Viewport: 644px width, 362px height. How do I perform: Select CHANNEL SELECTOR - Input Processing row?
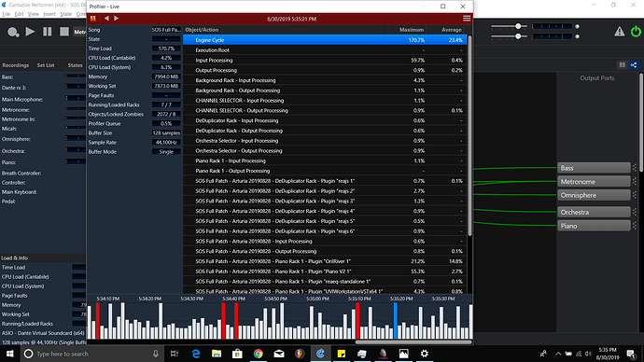coord(325,101)
